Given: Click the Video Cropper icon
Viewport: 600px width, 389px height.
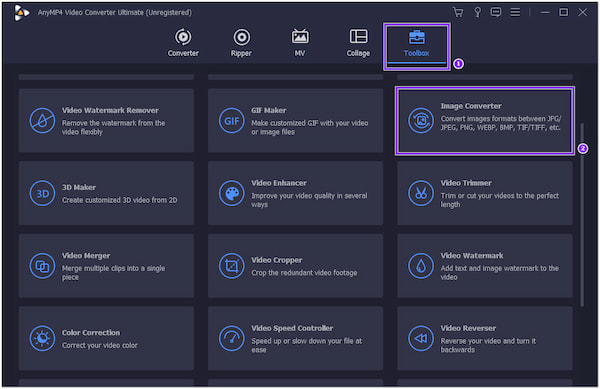Looking at the screenshot, I should (x=232, y=266).
